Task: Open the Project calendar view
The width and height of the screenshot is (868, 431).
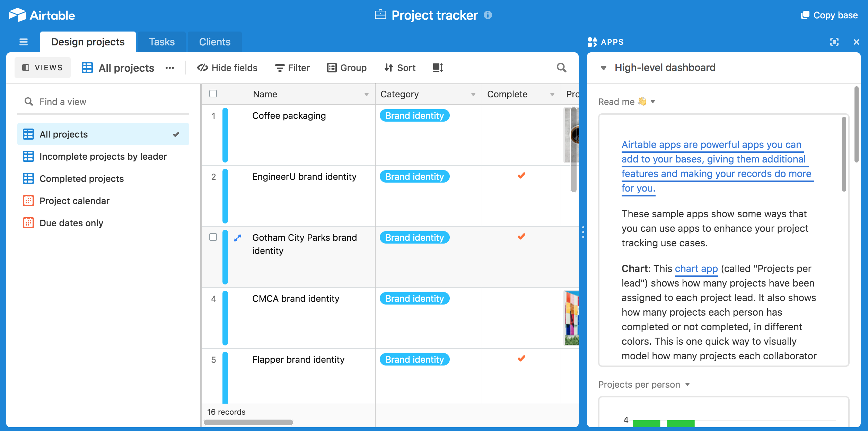Action: pos(74,201)
